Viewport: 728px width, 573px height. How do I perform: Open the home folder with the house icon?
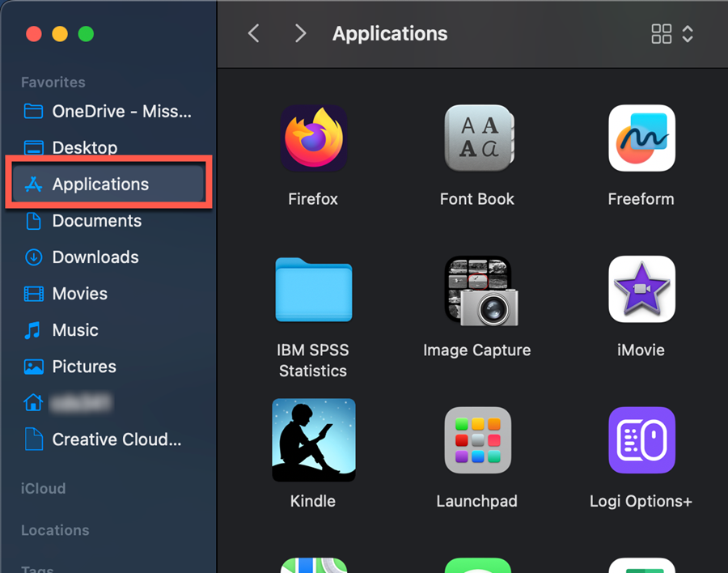(108, 403)
